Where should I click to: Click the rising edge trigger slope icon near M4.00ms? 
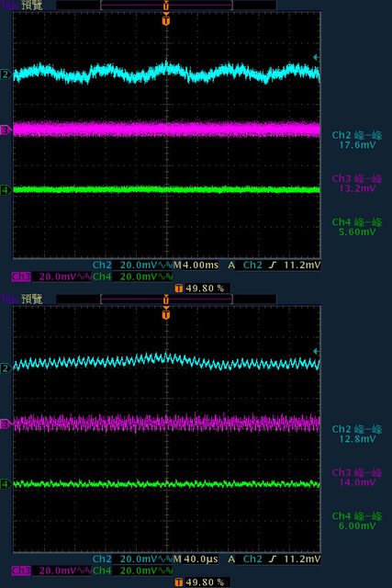coord(273,266)
